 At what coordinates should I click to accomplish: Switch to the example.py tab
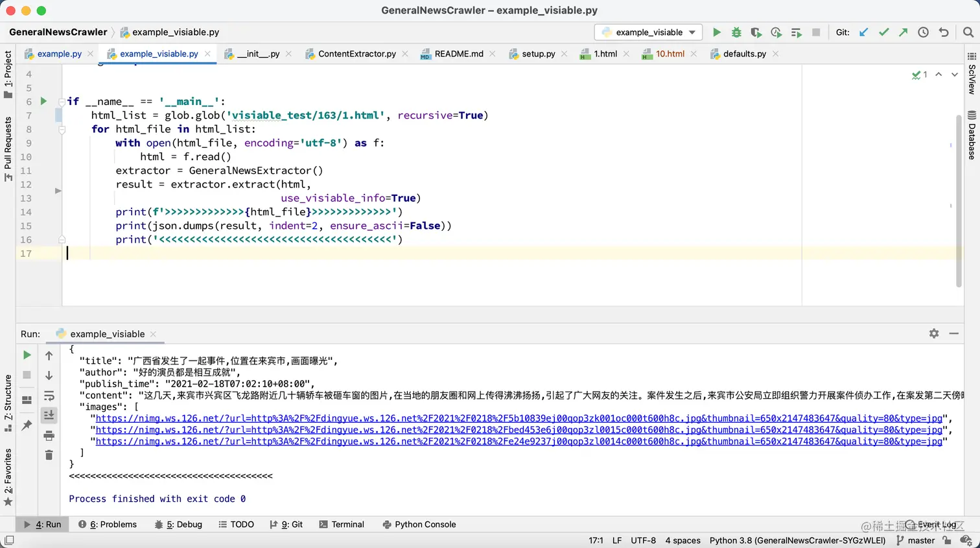click(x=59, y=54)
